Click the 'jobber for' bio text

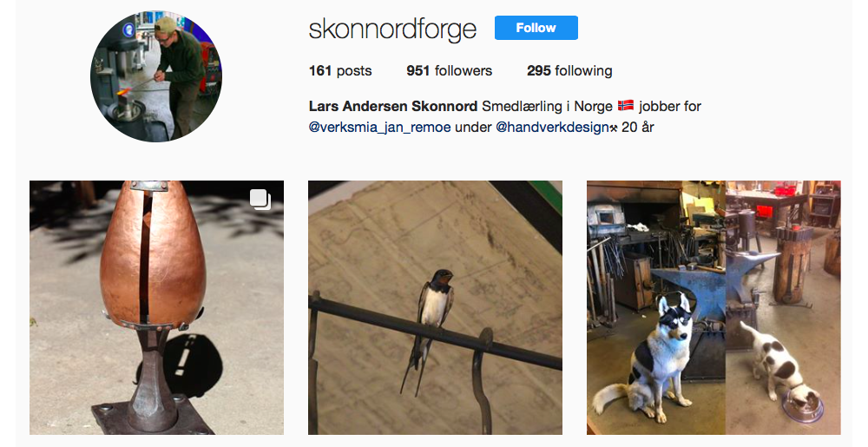coord(670,106)
